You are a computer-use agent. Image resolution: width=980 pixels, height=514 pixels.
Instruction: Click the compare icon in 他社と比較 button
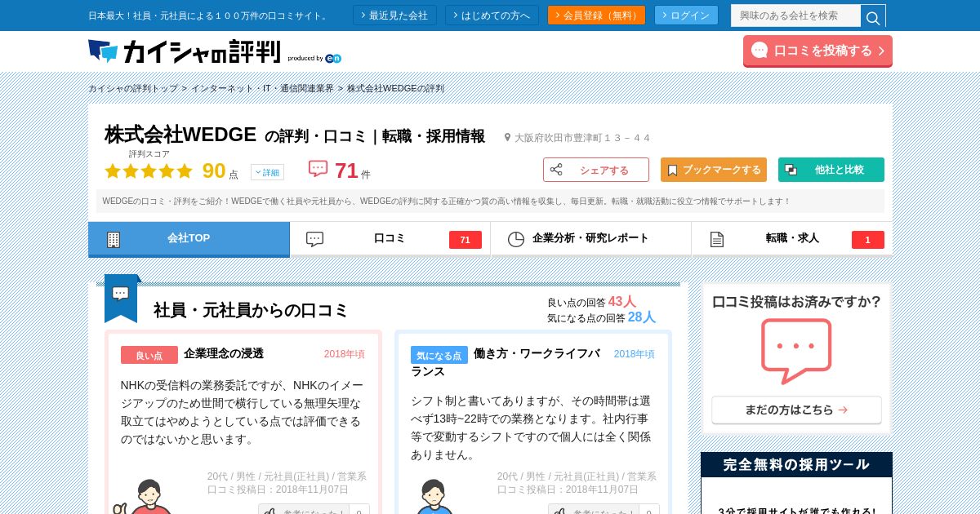(x=791, y=170)
